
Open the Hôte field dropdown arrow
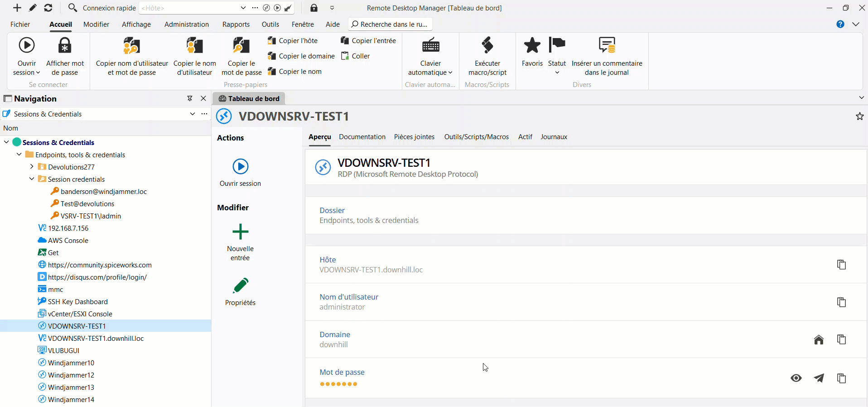(x=243, y=8)
